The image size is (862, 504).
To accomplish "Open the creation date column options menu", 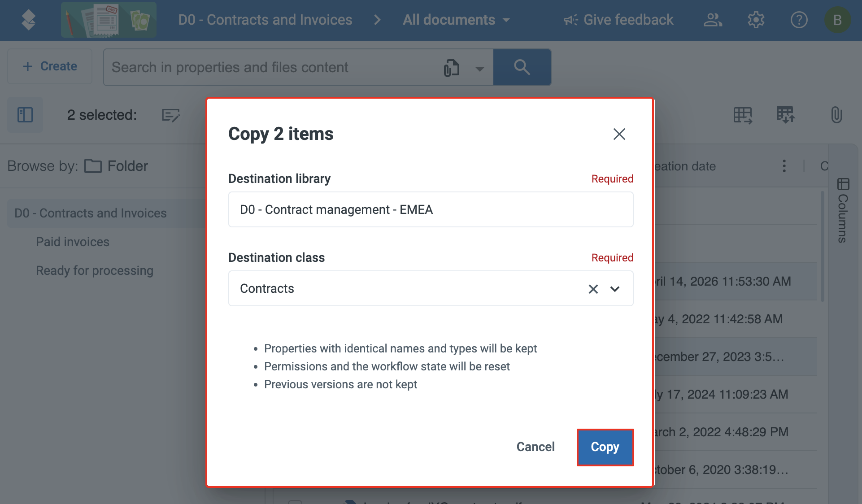I will point(784,166).
